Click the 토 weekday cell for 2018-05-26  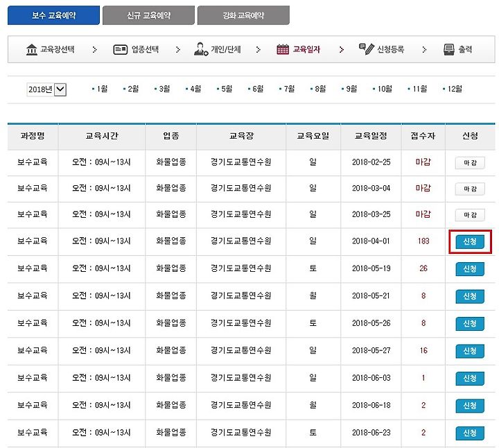pos(313,323)
